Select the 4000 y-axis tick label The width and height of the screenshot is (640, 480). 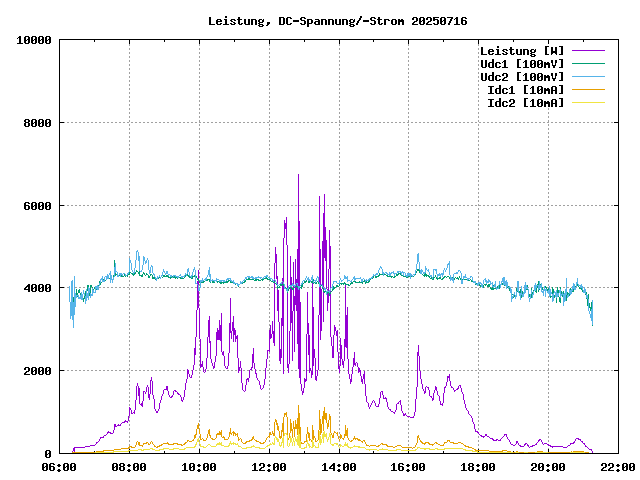coord(37,288)
